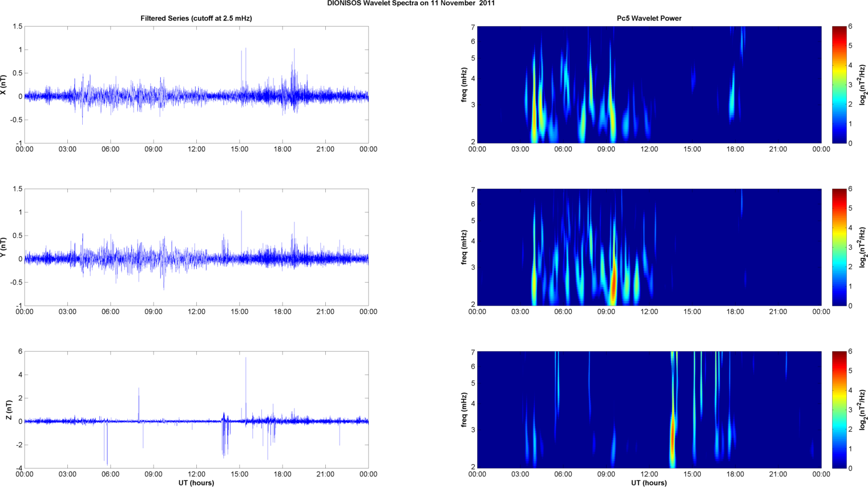Viewport: 868px width, 487px height.
Task: Click 'freq (mHz)' label of the Z wavelet spectrogram
Action: [465, 410]
